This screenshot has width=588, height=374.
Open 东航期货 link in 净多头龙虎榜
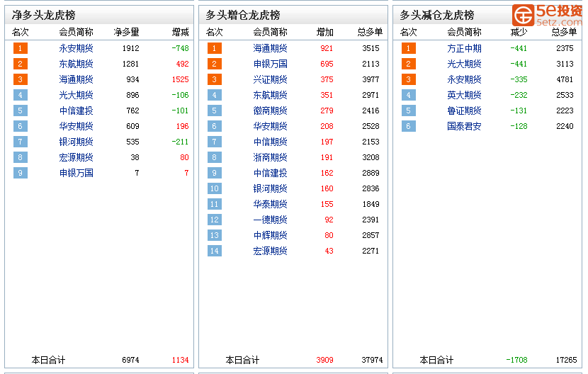pyautogui.click(x=76, y=64)
